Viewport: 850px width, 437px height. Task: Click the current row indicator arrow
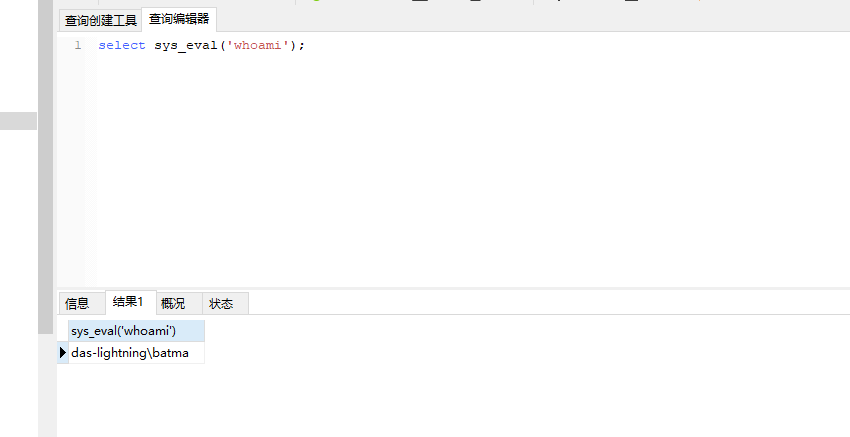pos(63,352)
